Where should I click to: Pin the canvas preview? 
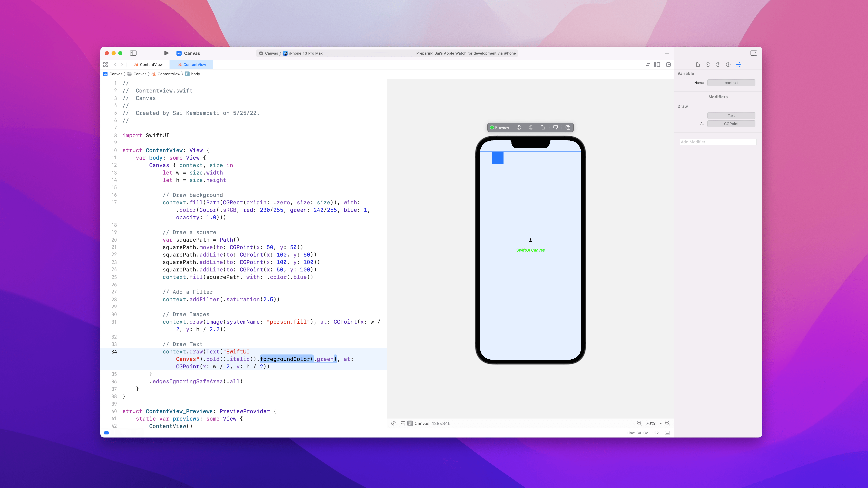click(x=393, y=423)
